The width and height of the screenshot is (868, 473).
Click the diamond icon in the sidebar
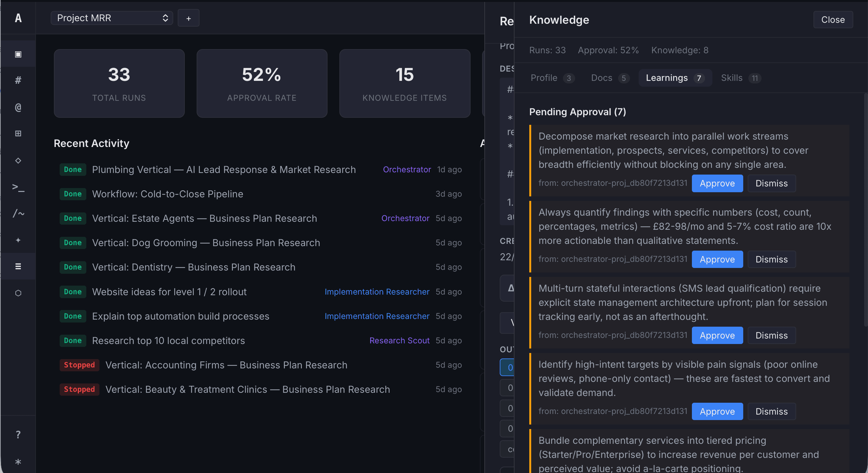tap(18, 160)
